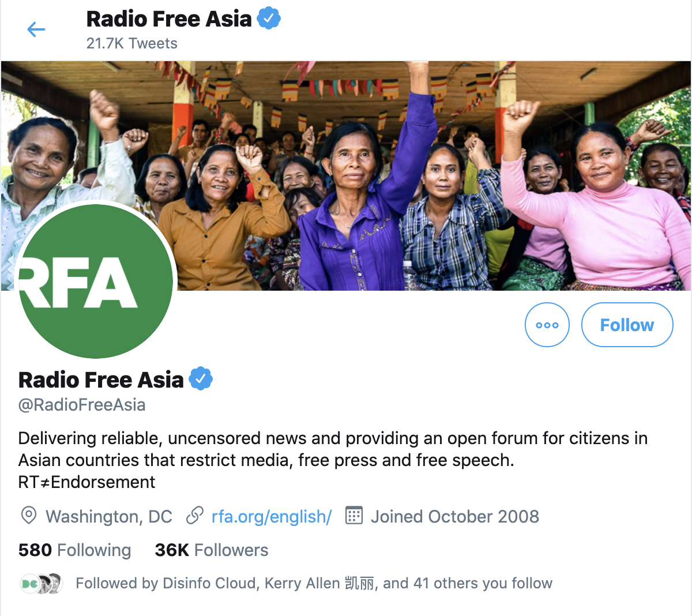This screenshot has height=616, width=692.
Task: Click the verified badge beside the profile name
Action: coord(201,379)
